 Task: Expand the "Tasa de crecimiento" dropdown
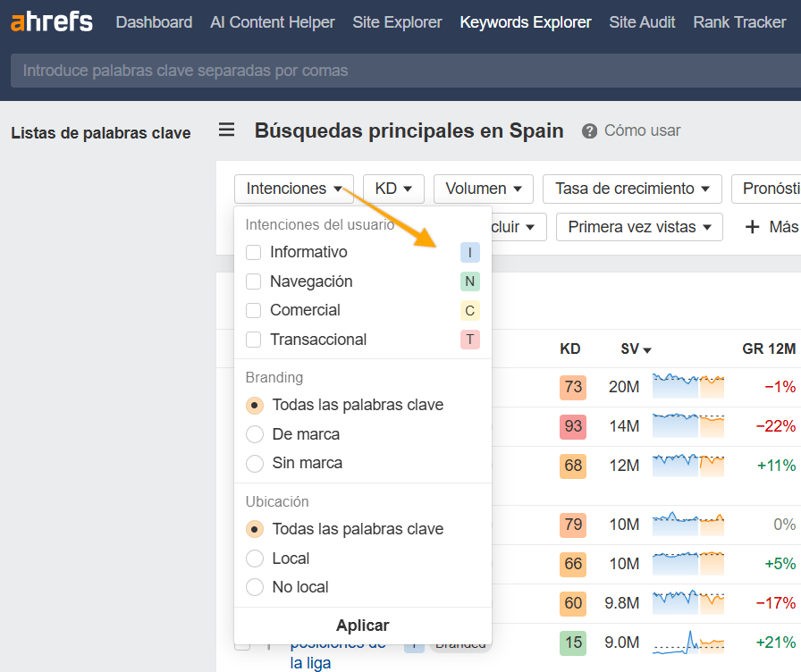(x=631, y=189)
